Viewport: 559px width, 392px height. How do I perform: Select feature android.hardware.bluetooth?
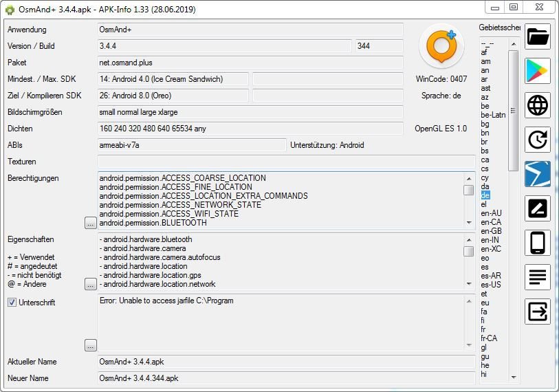(146, 239)
